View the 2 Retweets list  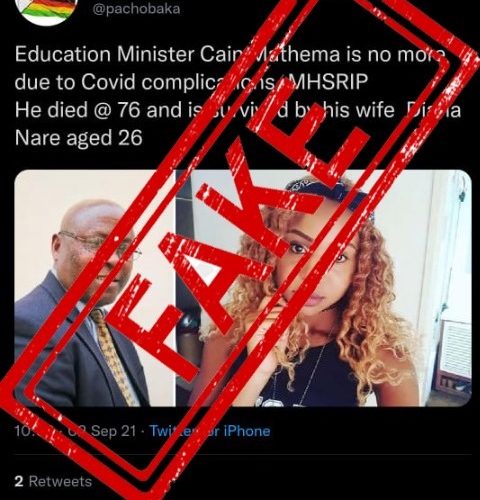(x=53, y=481)
